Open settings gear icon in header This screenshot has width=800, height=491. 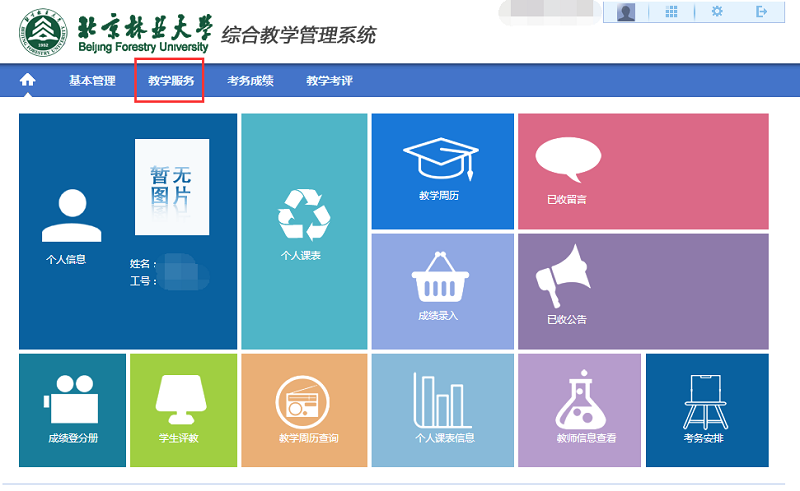[x=716, y=12]
